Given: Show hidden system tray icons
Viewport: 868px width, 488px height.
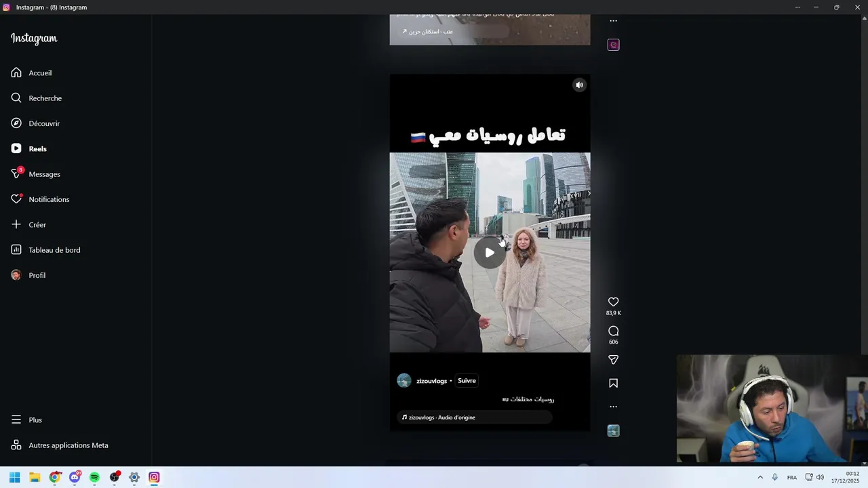Looking at the screenshot, I should 759,477.
